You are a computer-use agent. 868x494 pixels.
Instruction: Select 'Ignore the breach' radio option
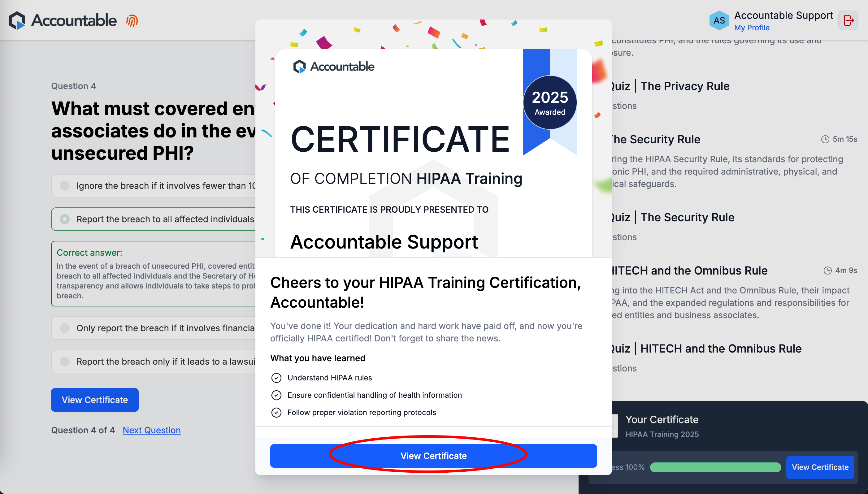(64, 186)
